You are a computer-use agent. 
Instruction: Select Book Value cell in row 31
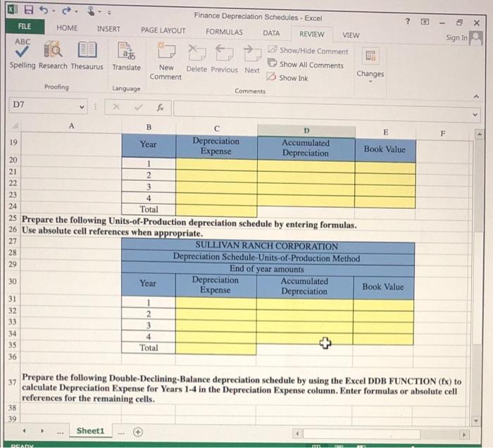point(383,304)
